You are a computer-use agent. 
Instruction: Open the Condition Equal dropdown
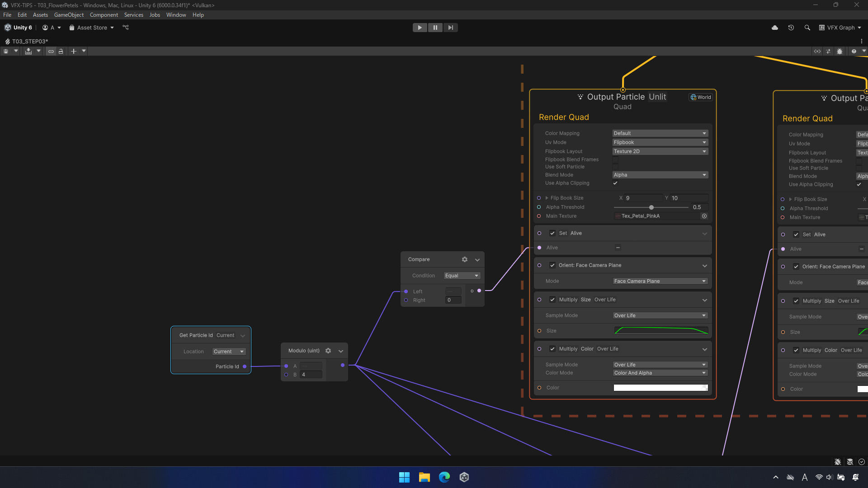tap(462, 276)
